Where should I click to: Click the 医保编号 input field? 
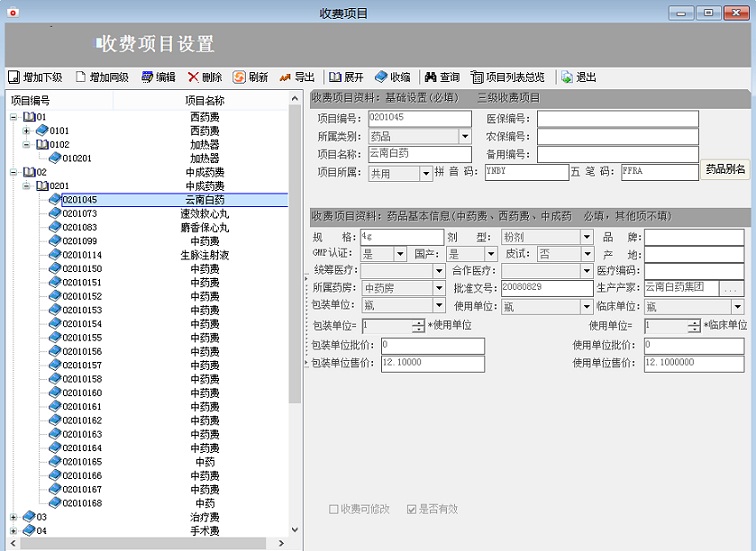[x=618, y=119]
